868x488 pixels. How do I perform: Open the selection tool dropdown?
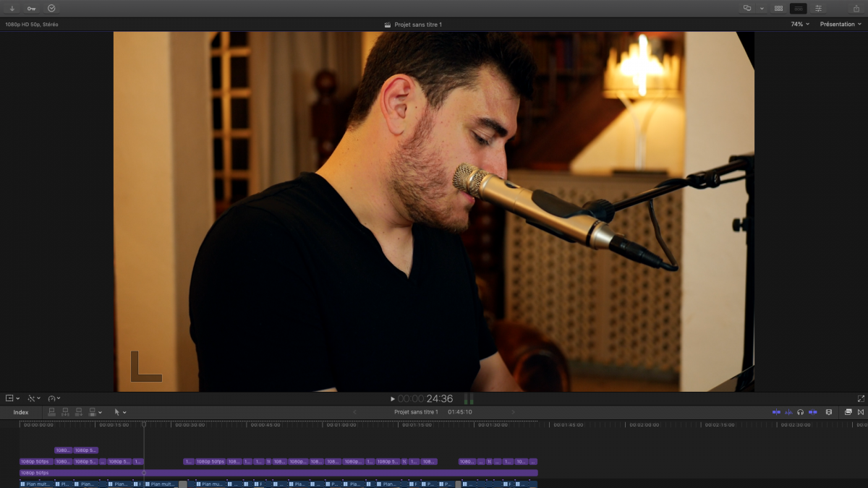coord(120,412)
